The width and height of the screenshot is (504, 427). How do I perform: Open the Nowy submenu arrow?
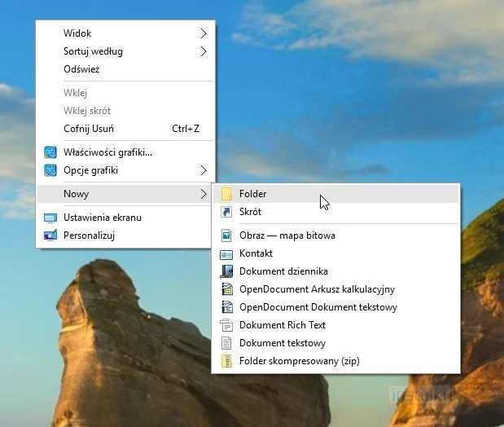pyautogui.click(x=203, y=194)
